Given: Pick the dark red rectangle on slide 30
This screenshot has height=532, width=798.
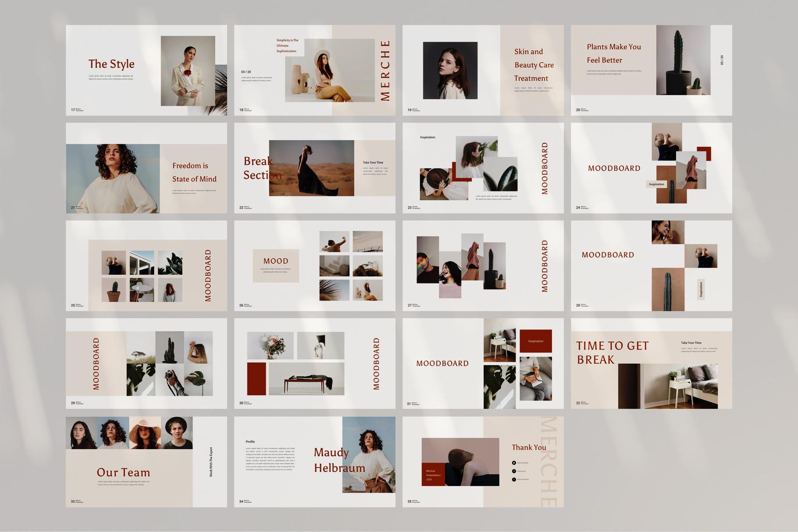Looking at the screenshot, I should (256, 379).
